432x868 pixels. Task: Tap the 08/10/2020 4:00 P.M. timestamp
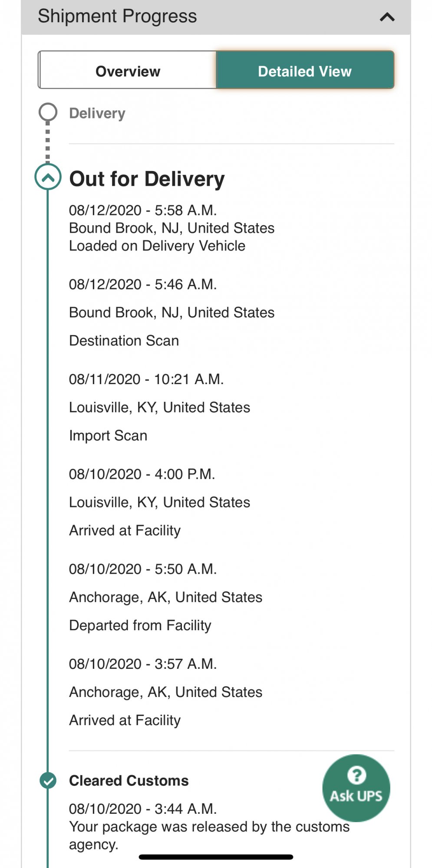(x=142, y=474)
